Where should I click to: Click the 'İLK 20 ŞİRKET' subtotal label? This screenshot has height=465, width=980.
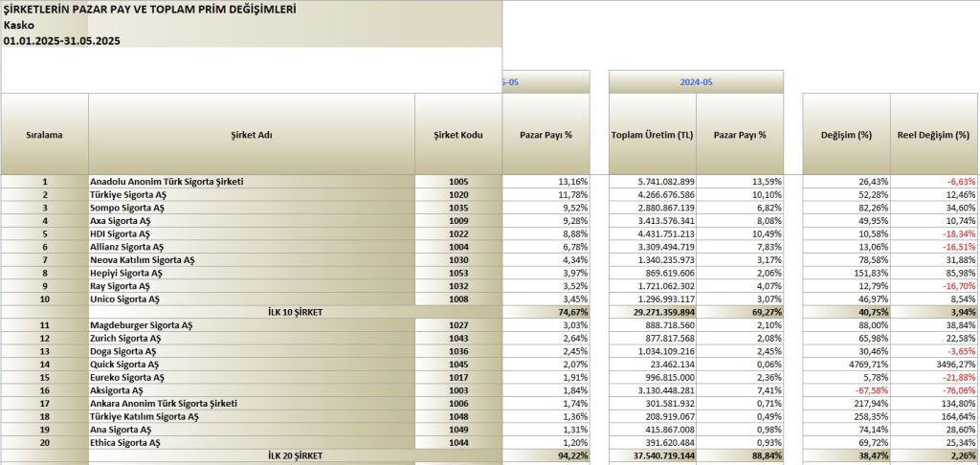[x=295, y=455]
